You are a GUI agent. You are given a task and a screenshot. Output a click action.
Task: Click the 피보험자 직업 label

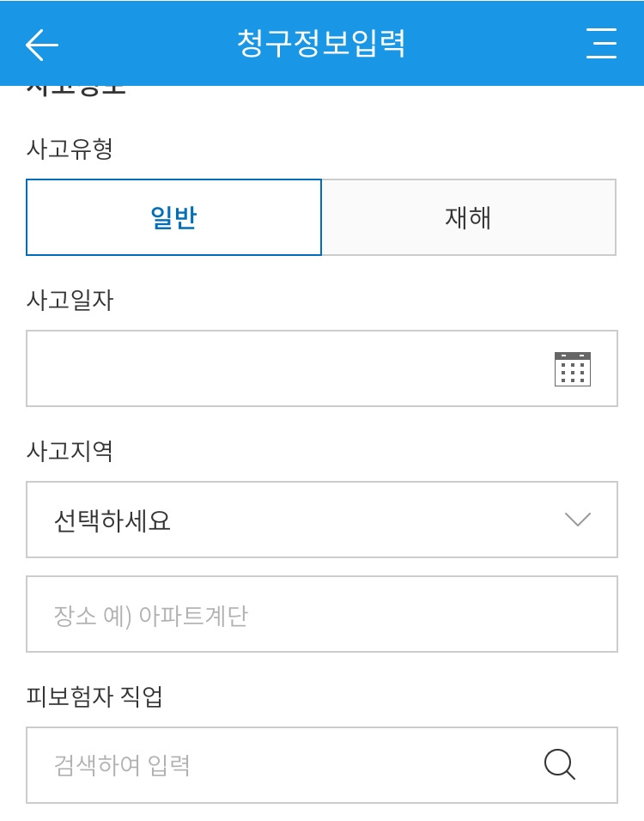click(94, 696)
